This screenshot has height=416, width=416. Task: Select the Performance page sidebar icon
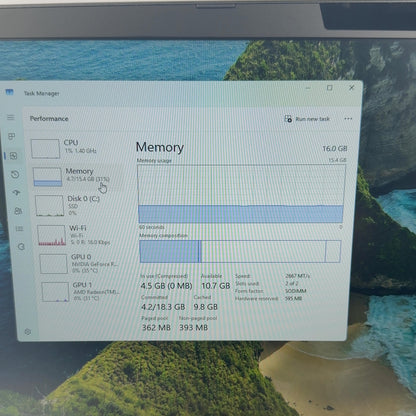(13, 156)
